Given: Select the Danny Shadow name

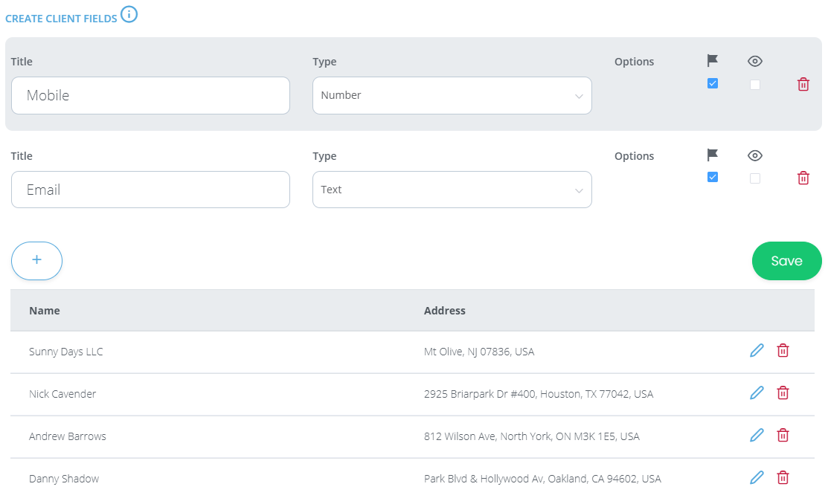Looking at the screenshot, I should point(64,479).
